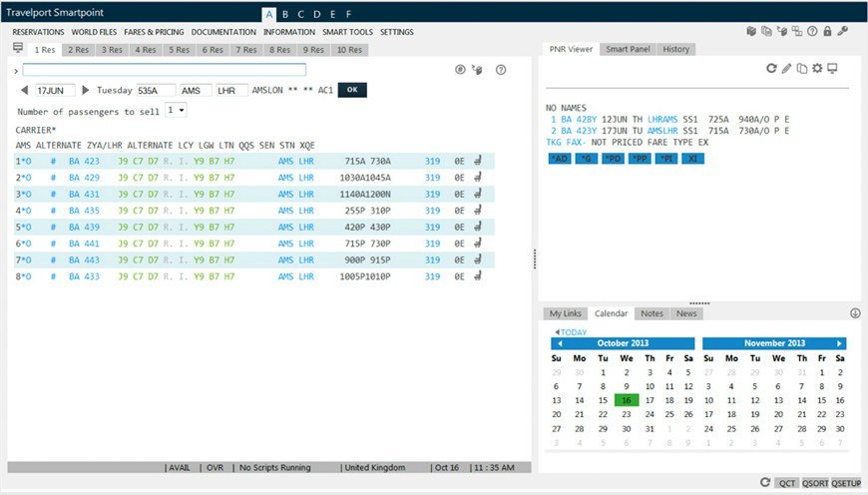Click the TODAY calendar link

pyautogui.click(x=574, y=332)
